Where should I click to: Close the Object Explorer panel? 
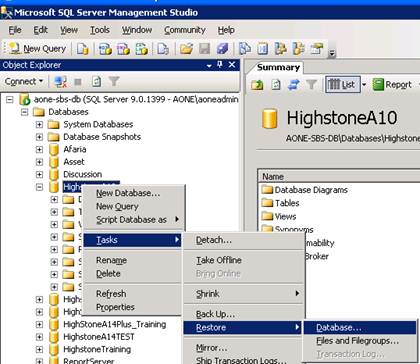[x=232, y=65]
